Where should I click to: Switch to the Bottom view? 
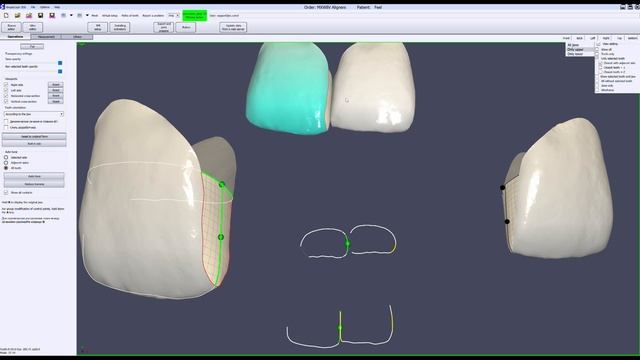click(633, 38)
